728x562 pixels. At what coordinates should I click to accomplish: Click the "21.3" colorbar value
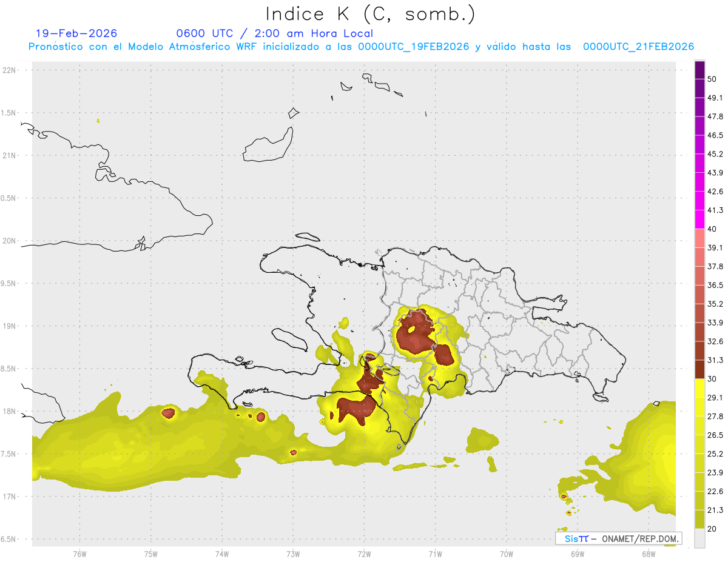pyautogui.click(x=715, y=510)
